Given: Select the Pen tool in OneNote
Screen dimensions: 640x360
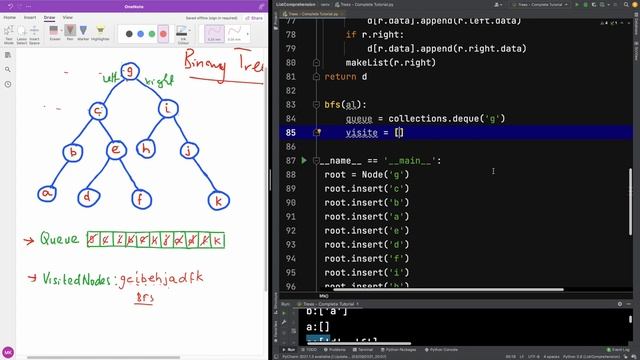Looking at the screenshot, I should click(70, 33).
